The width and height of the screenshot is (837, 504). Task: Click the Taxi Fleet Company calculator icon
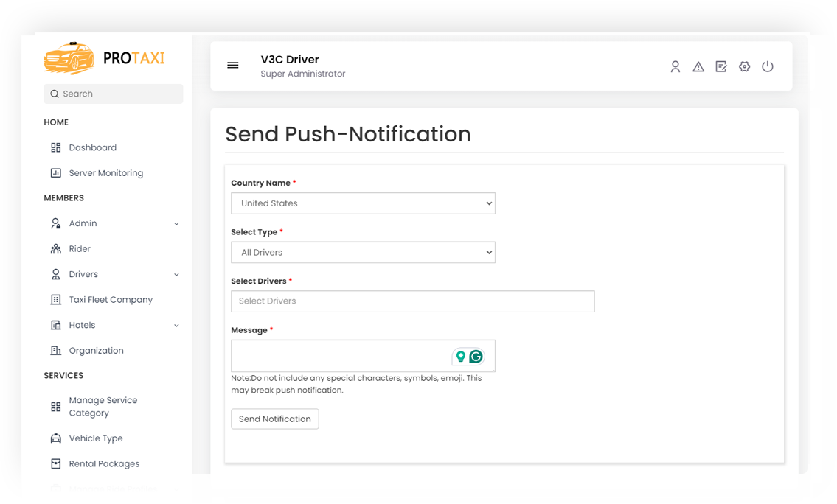[55, 299]
